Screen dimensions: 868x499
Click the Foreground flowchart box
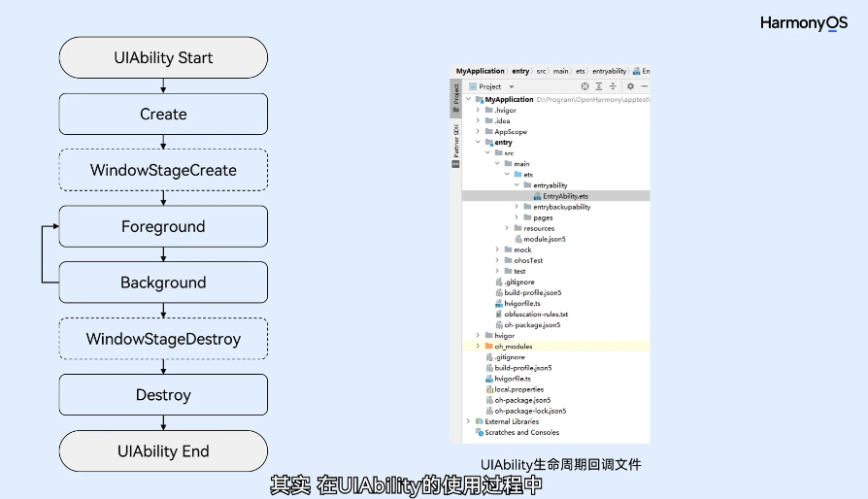pyautogui.click(x=163, y=226)
